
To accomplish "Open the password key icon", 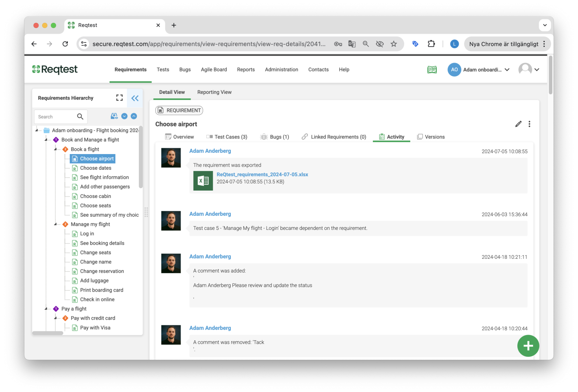I will point(338,44).
